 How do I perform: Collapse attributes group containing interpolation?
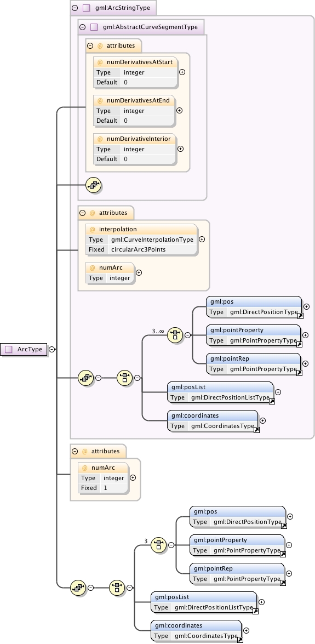point(83,213)
